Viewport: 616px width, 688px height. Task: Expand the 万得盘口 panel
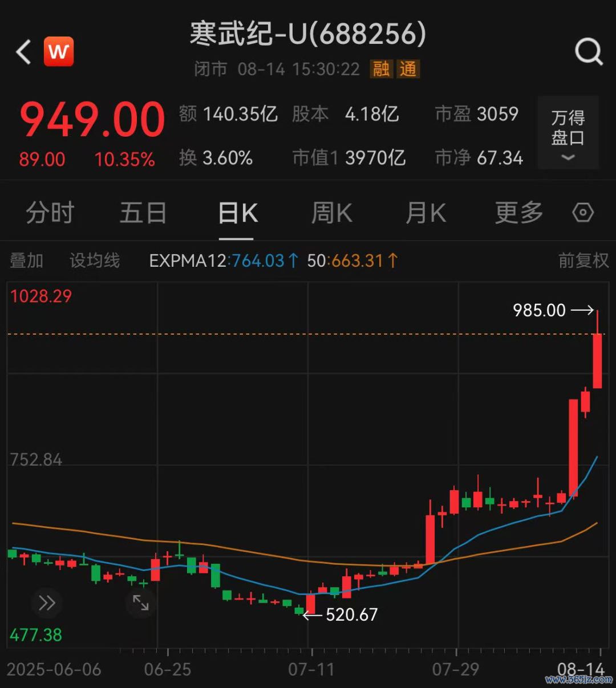(568, 133)
